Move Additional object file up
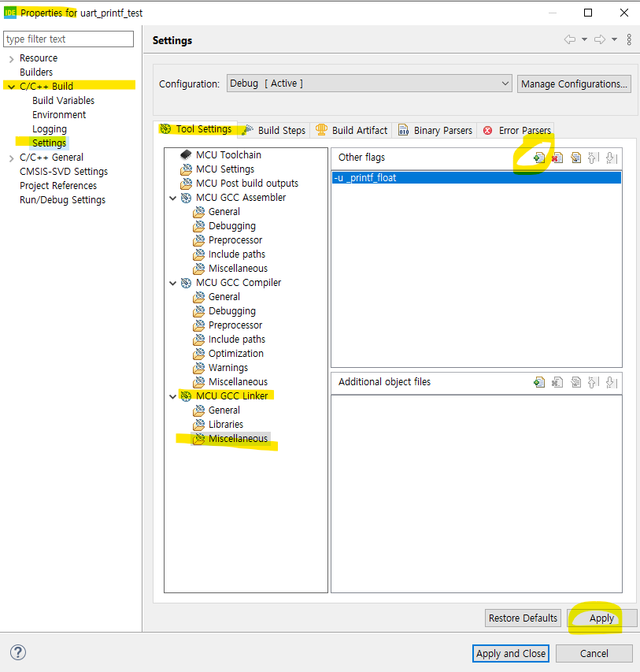The width and height of the screenshot is (640, 672). click(594, 382)
